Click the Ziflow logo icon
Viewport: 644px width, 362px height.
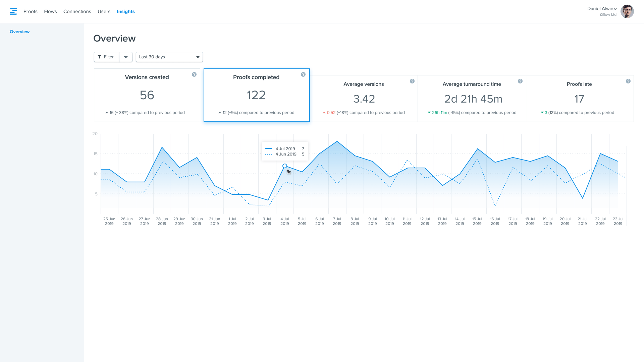click(13, 11)
